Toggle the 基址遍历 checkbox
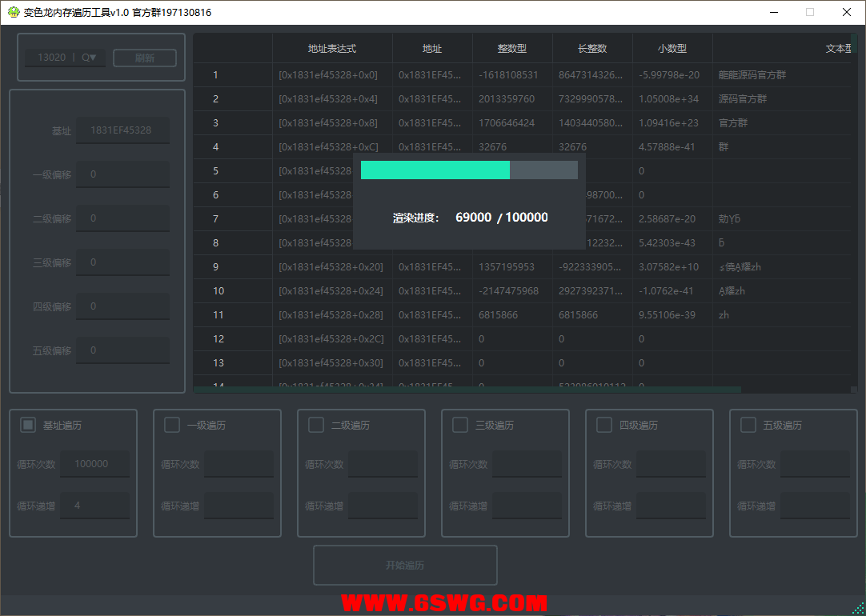 tap(29, 425)
